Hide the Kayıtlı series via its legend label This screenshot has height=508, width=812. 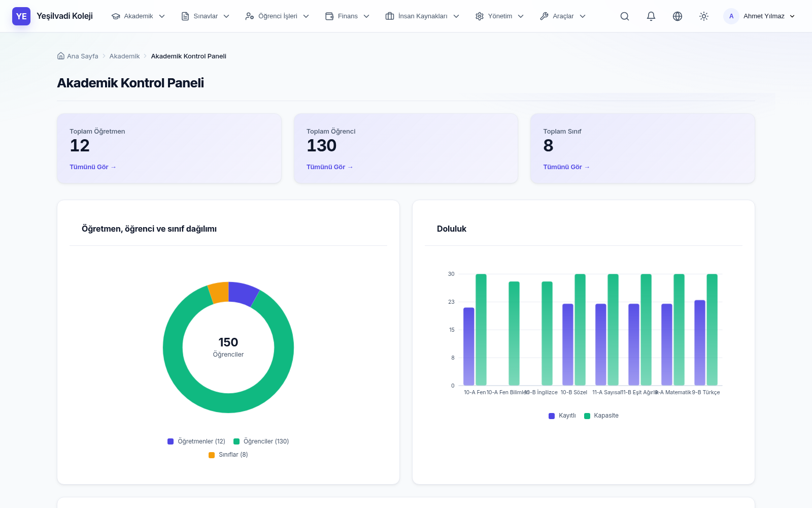click(567, 416)
